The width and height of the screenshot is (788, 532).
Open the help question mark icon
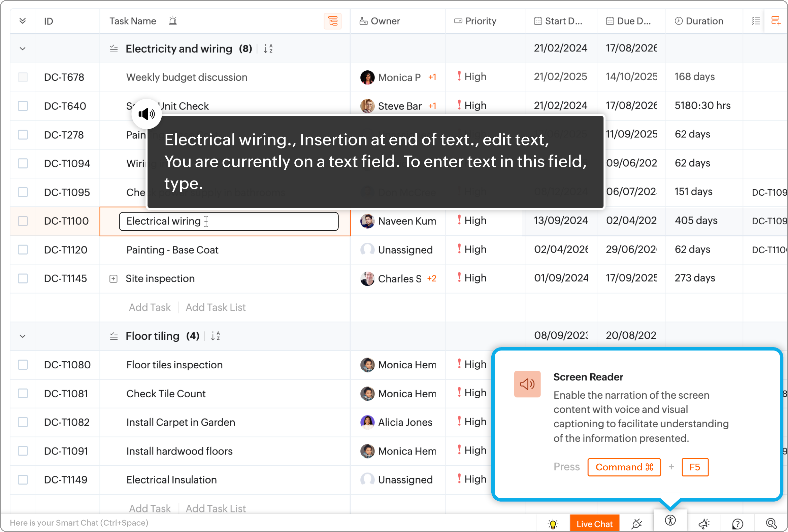[737, 524]
